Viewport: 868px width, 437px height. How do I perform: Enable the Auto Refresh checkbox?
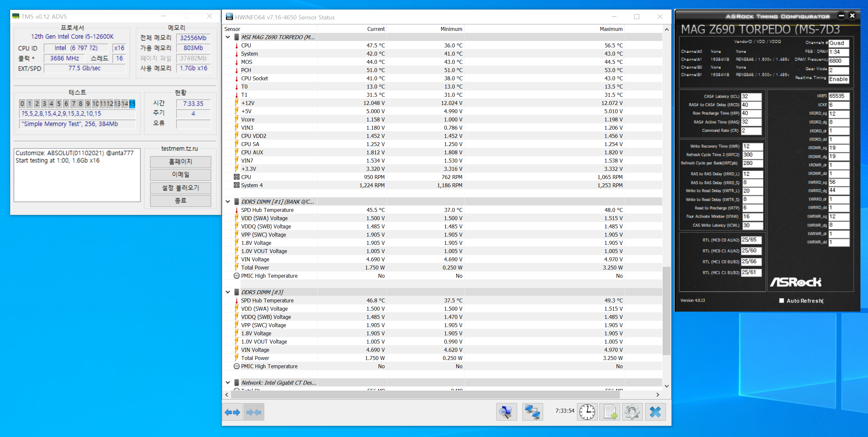tap(781, 300)
